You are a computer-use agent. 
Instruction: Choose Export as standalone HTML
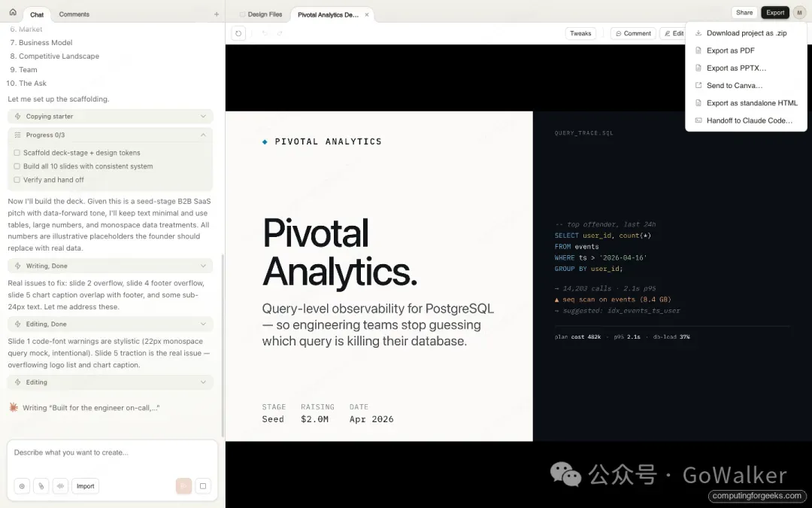pyautogui.click(x=746, y=103)
